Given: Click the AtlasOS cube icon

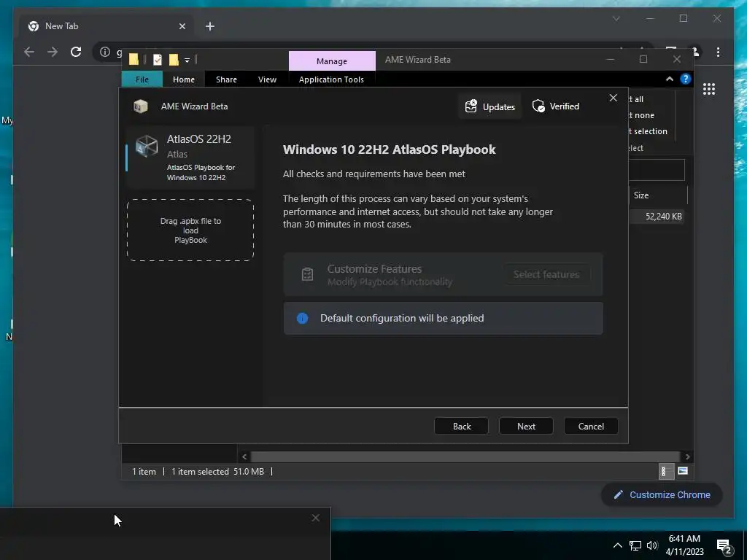Looking at the screenshot, I should point(146,146).
